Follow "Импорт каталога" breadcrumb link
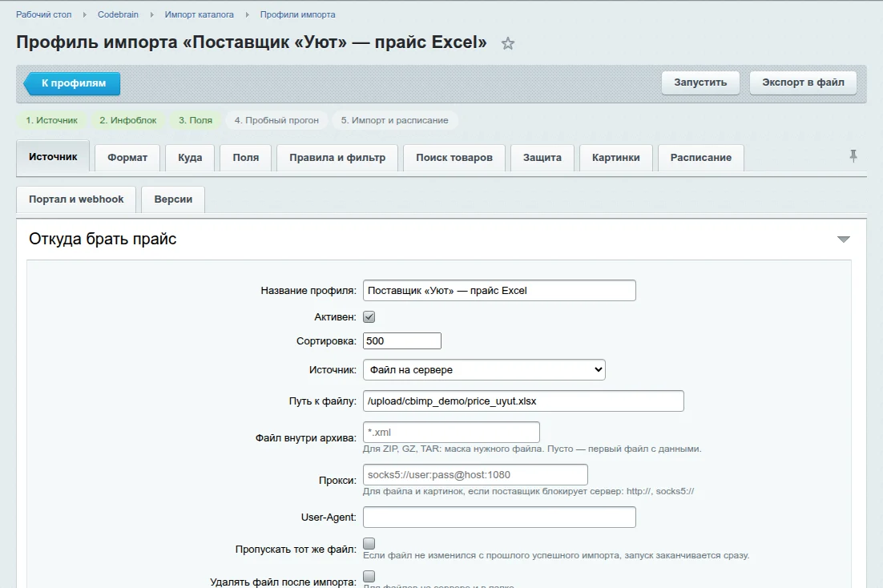The width and height of the screenshot is (883, 588). [200, 14]
